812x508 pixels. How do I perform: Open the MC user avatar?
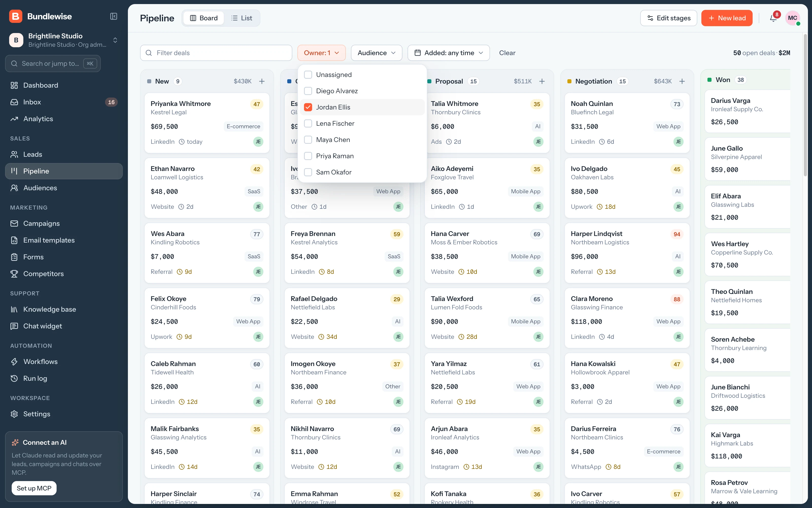coord(792,18)
